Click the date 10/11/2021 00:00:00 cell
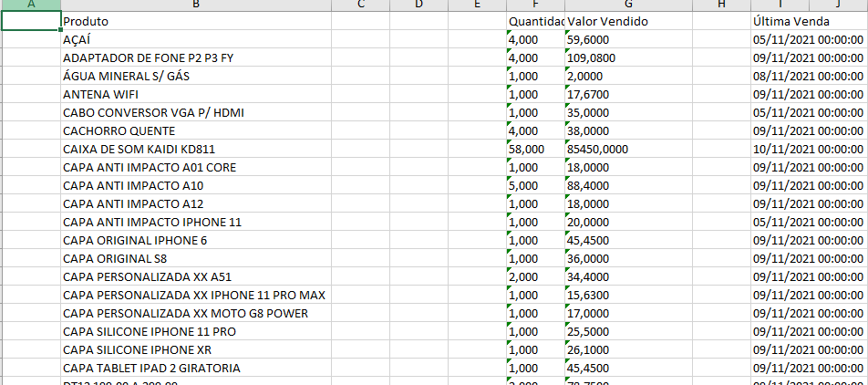The image size is (868, 385). click(808, 149)
